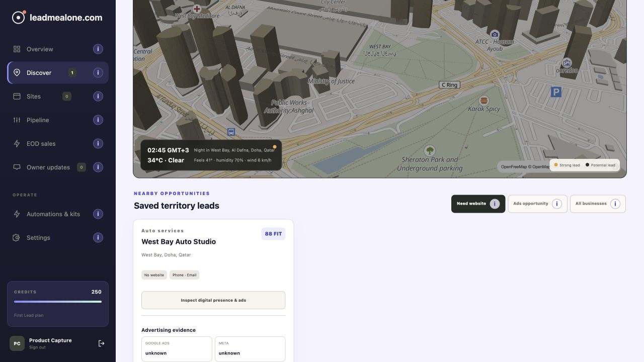
Task: Click the ATCC camera map marker
Action: click(495, 34)
